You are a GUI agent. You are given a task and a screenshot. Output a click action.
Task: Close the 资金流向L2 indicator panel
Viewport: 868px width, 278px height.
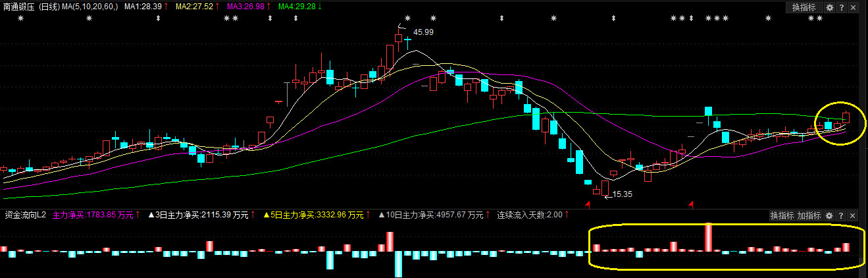[x=852, y=216]
